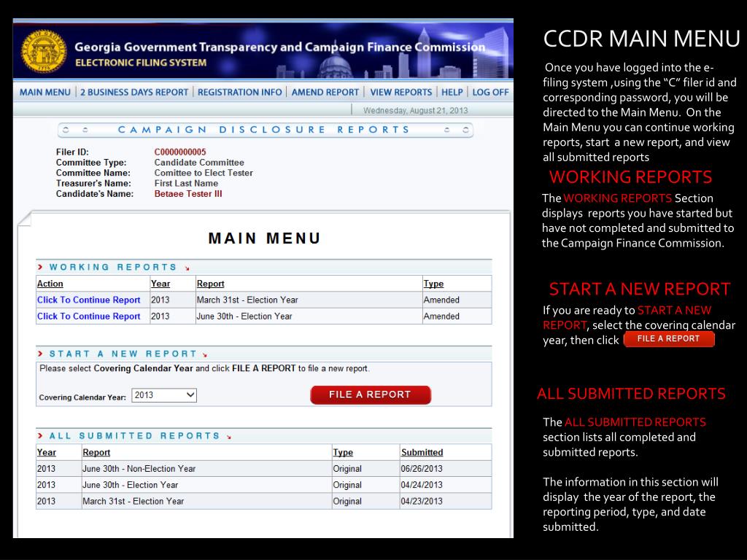Select submitted date 04/24/2013
The width and height of the screenshot is (747, 560).
coord(421,485)
